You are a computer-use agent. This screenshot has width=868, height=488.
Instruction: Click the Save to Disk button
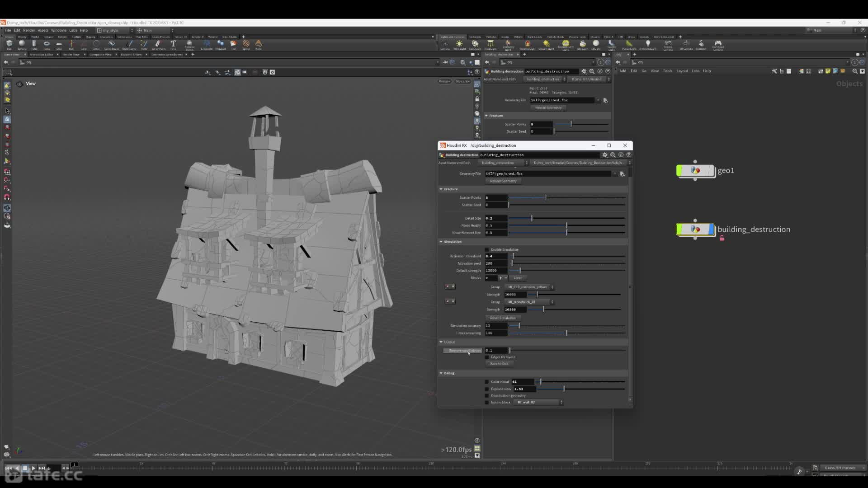point(499,364)
